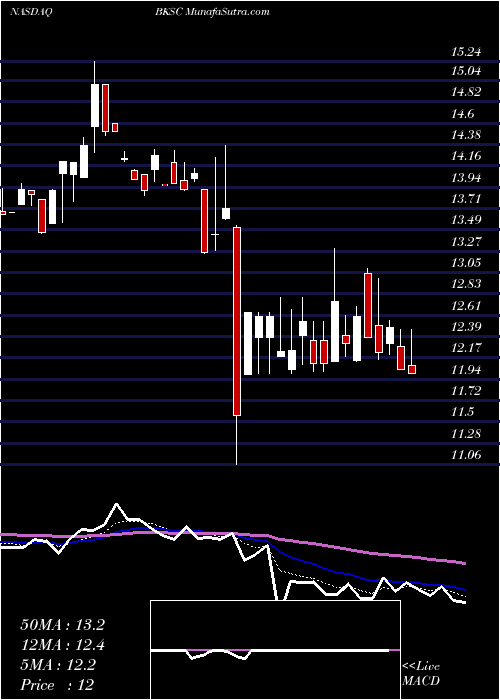
Task: Click the 12.61 price axis label
Action: tap(466, 306)
